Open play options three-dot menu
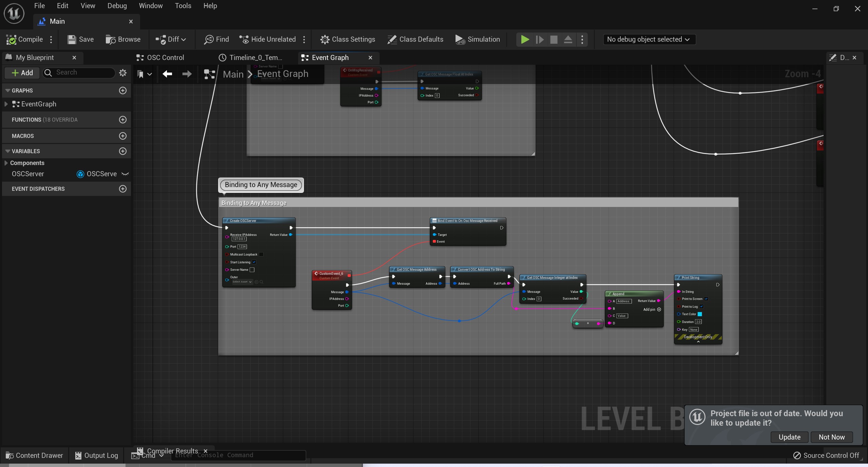The width and height of the screenshot is (868, 467). tap(582, 39)
